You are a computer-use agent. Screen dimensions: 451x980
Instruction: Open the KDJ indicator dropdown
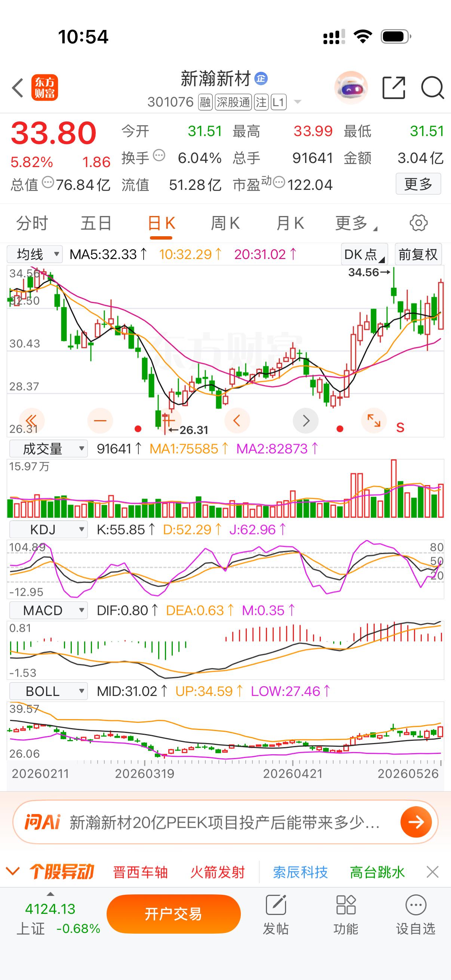(x=48, y=530)
